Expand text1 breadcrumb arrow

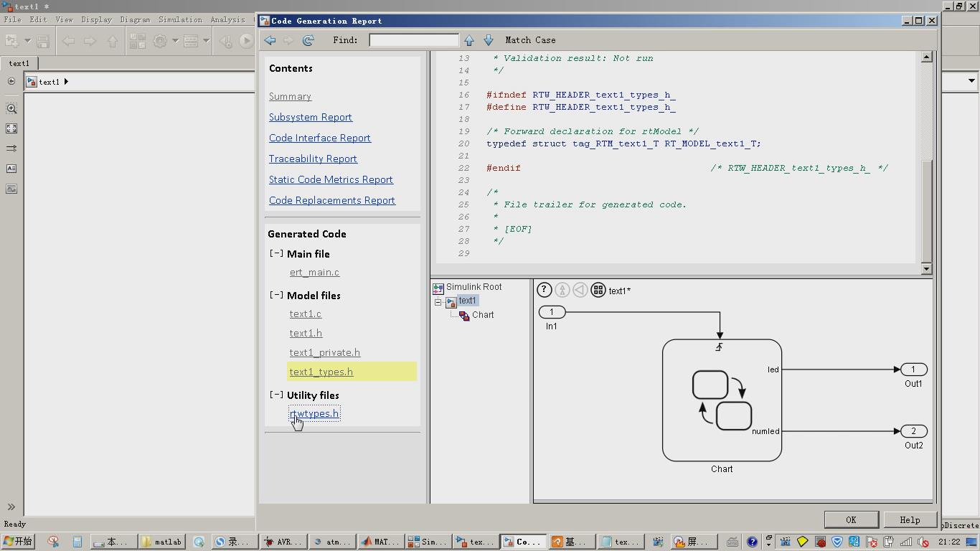[66, 82]
